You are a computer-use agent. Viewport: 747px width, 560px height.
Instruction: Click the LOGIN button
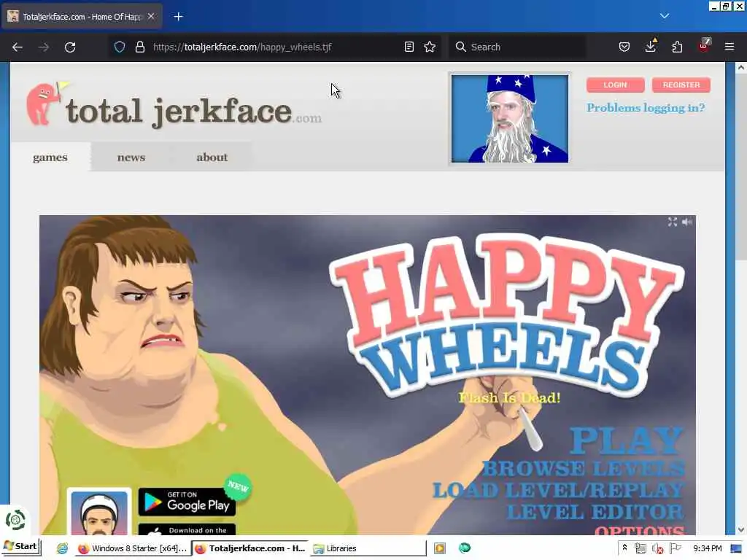(x=615, y=85)
